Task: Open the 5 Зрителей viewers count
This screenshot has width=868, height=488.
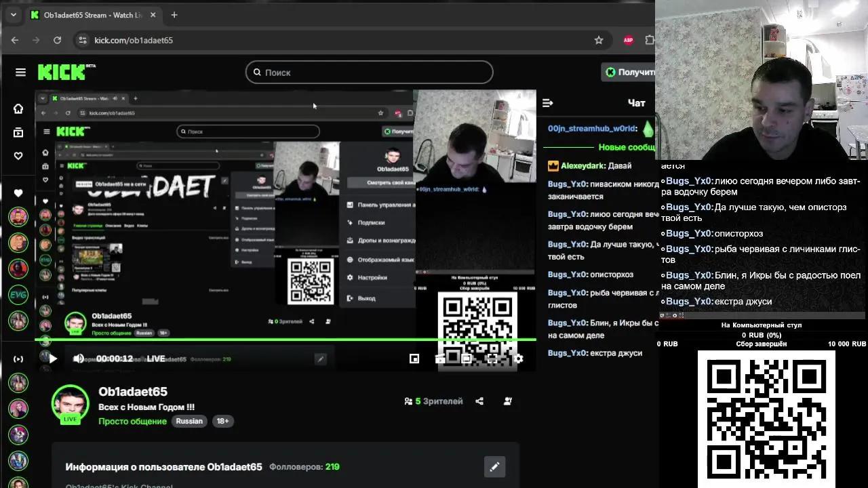Action: point(433,401)
